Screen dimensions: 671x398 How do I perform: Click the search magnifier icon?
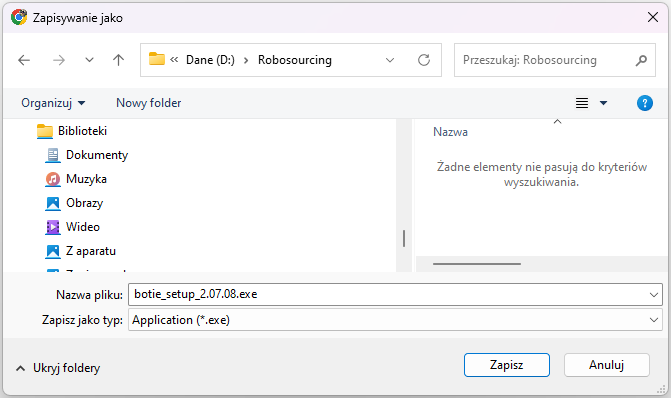641,60
